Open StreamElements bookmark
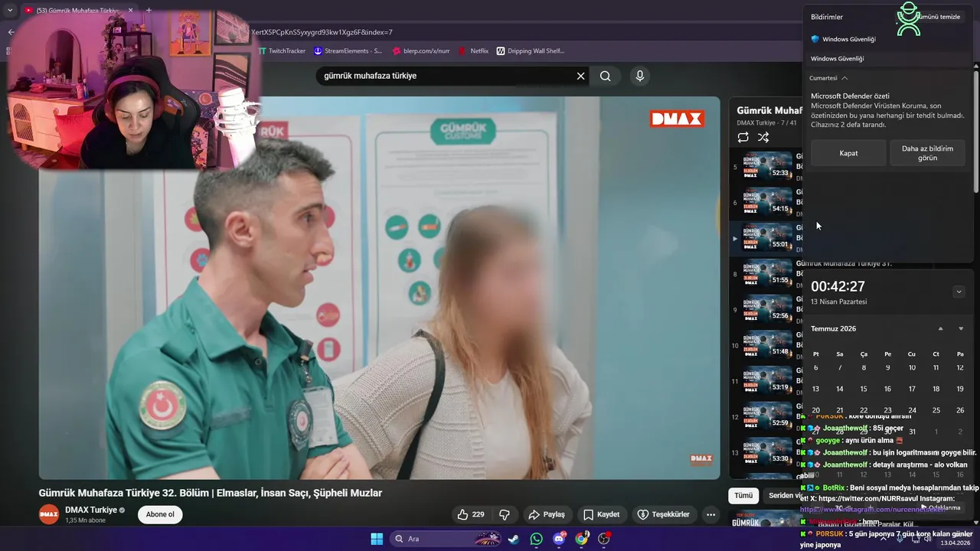 [348, 51]
